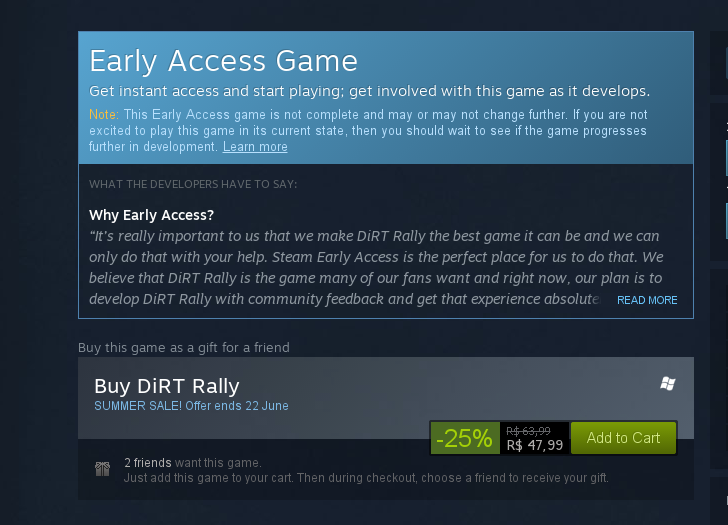Add DiRT Rally to cart
Screen dimensions: 728x525
(x=623, y=438)
